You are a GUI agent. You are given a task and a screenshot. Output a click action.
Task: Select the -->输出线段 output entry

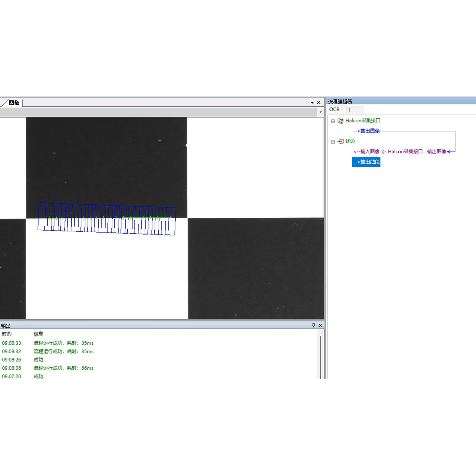click(366, 162)
